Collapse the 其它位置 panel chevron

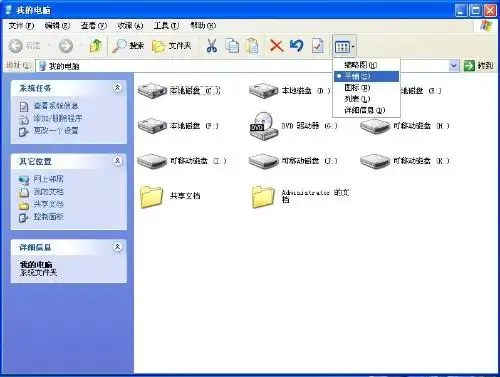tap(117, 161)
